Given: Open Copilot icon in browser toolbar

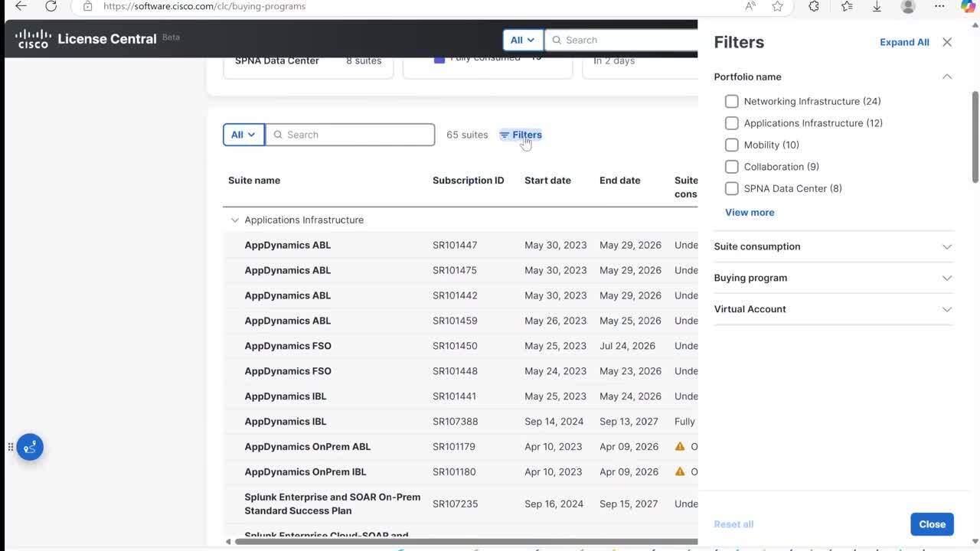Looking at the screenshot, I should pos(969,6).
